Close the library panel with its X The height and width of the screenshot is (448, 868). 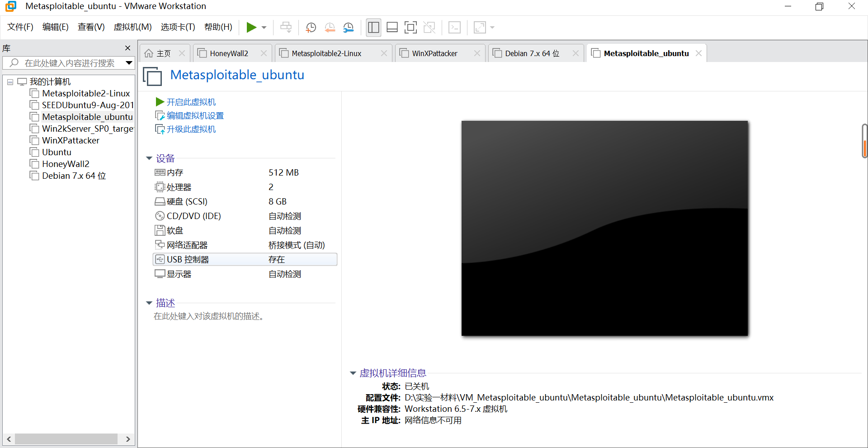point(127,48)
